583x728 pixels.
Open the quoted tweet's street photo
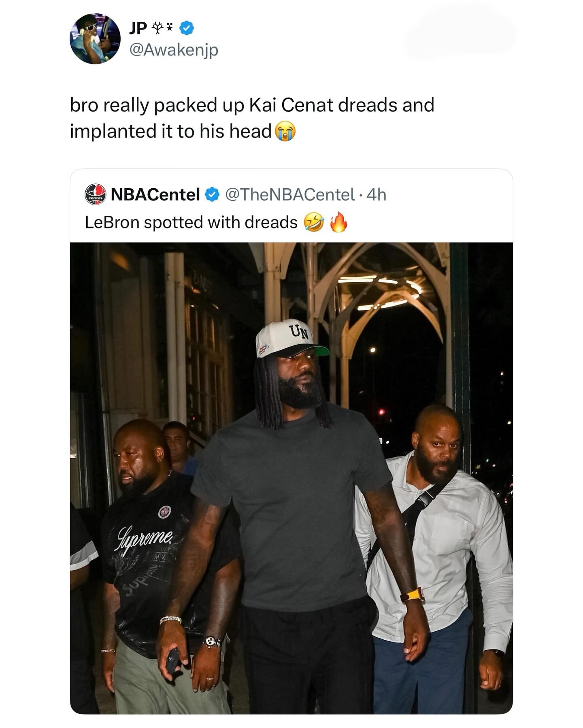pyautogui.click(x=291, y=478)
